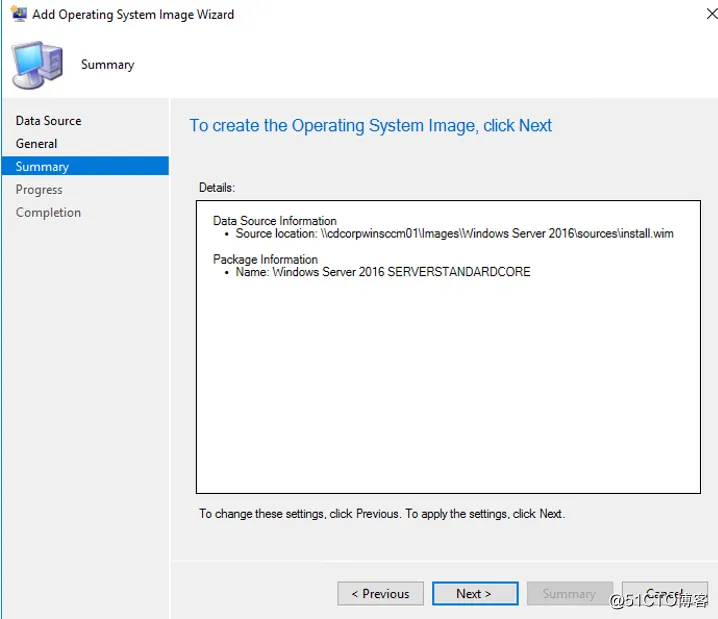
Task: Click the disabled Summary button
Action: pos(570,594)
